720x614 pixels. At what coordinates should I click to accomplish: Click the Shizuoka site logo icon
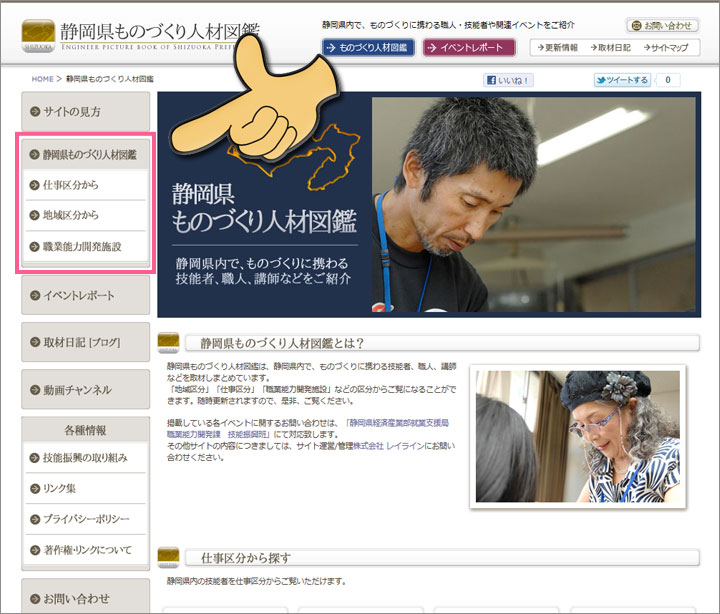(38, 36)
